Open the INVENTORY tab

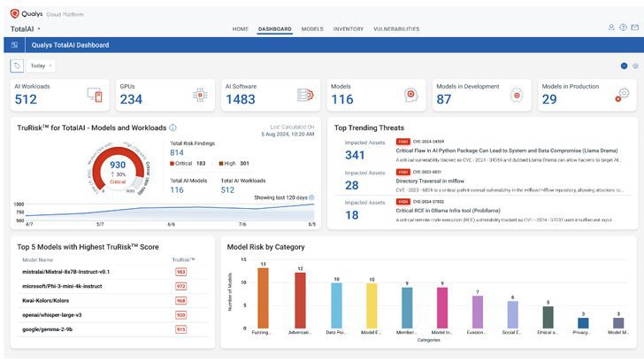pyautogui.click(x=349, y=29)
